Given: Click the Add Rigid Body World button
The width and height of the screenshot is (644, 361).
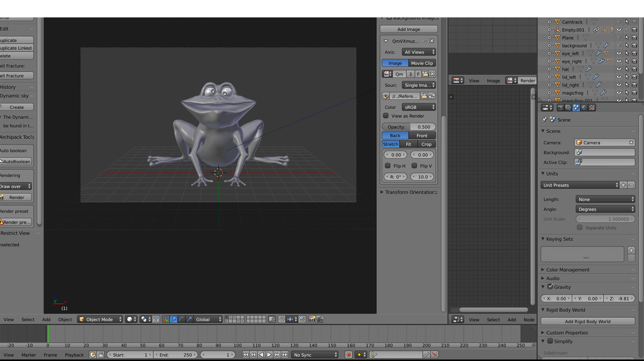Looking at the screenshot, I should [588, 321].
